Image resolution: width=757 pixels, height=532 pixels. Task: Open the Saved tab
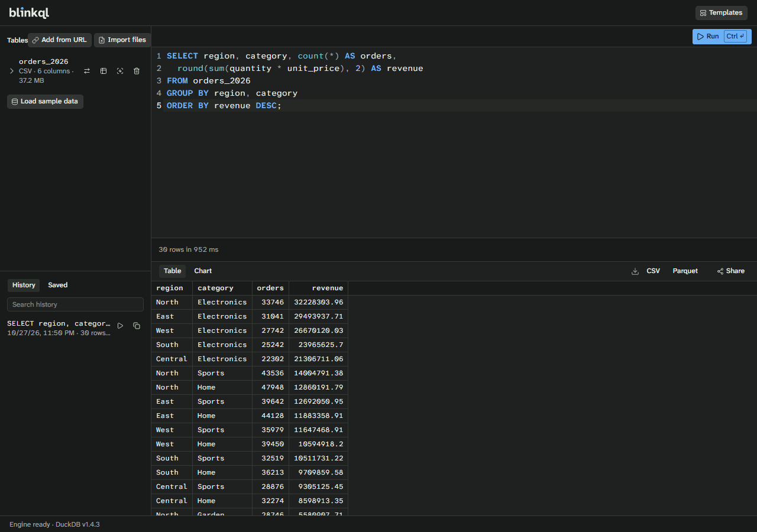click(58, 286)
